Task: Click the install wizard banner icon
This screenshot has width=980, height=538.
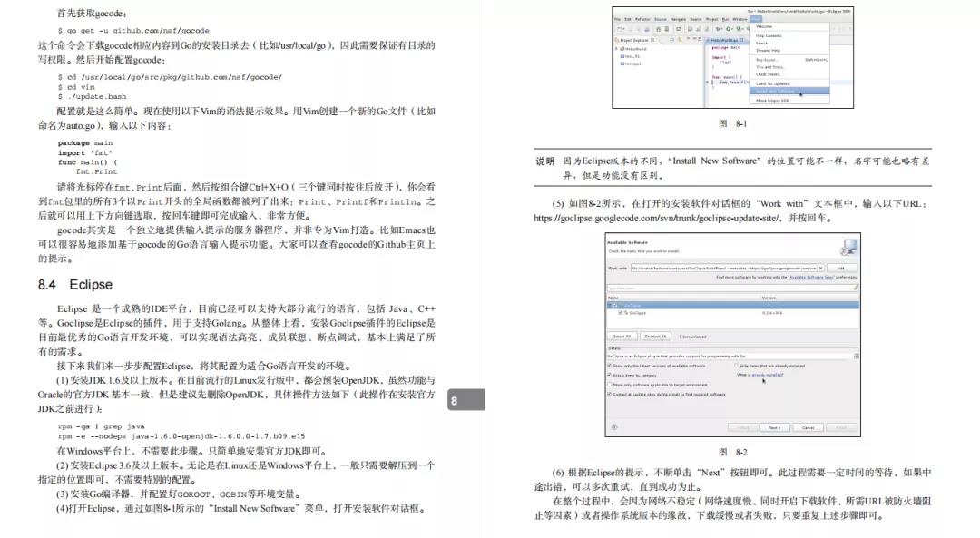Action: pos(848,248)
